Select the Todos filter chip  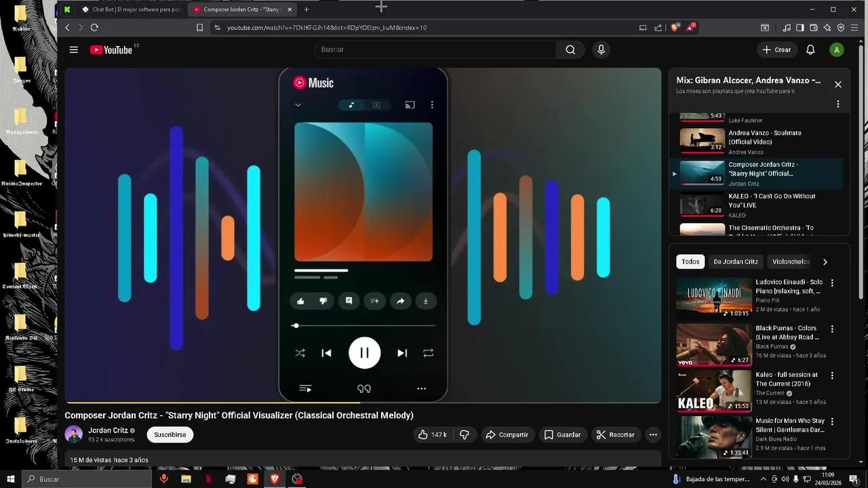[x=690, y=262]
